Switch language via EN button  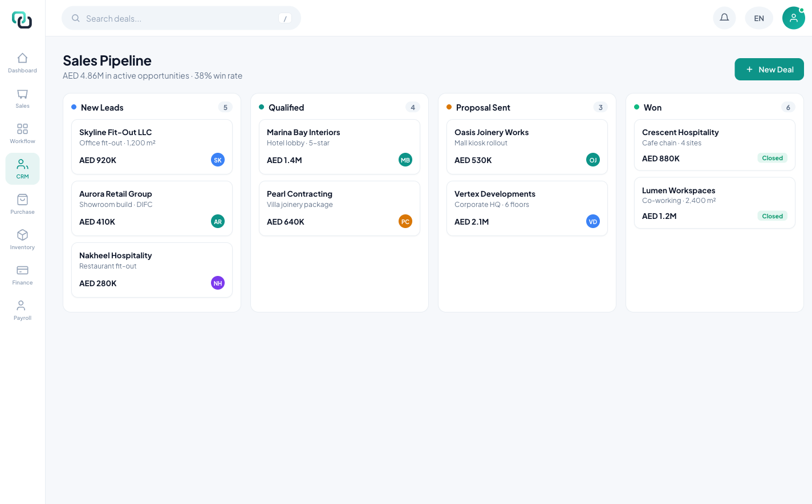point(759,18)
